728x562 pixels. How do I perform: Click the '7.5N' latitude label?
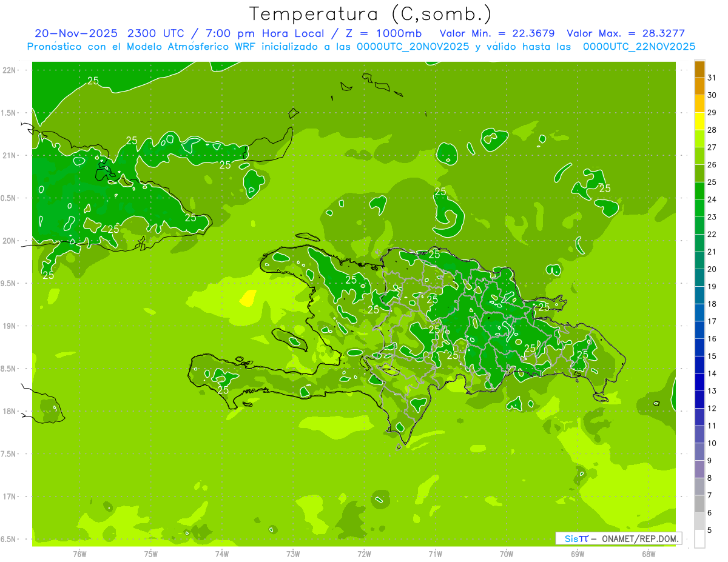coord(9,454)
